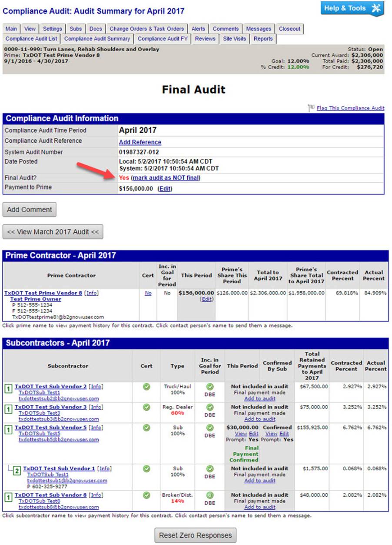Go to the Site Visits tab
Image resolution: width=392 pixels, height=545 pixels.
coord(235,39)
